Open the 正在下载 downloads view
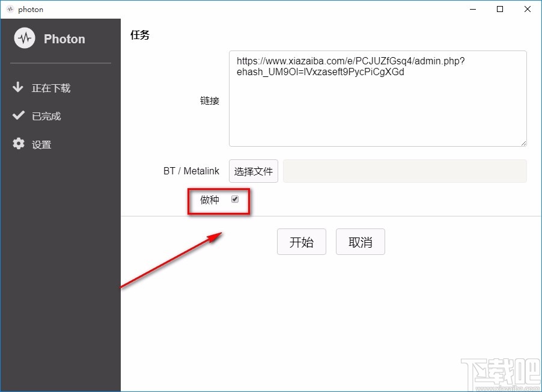This screenshot has height=392, width=542. pos(50,88)
